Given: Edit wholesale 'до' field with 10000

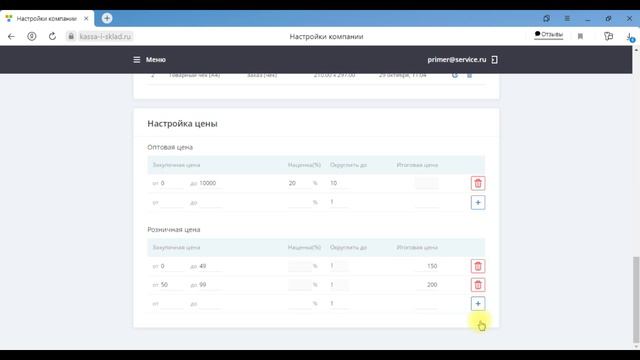Looking at the screenshot, I should (210, 183).
